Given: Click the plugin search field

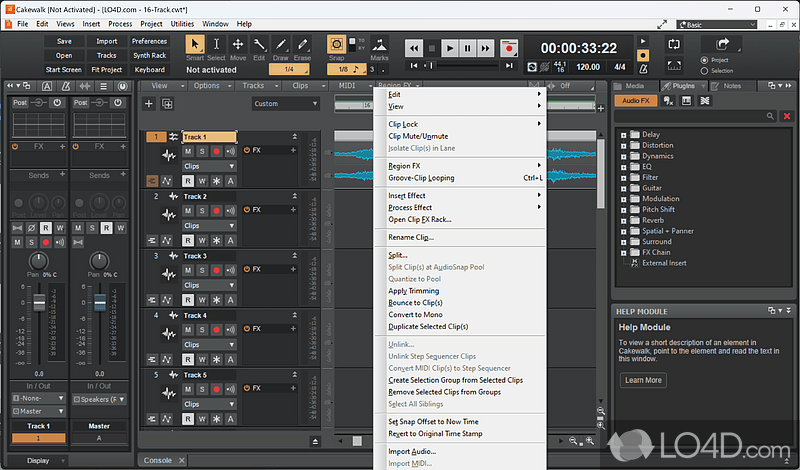Looking at the screenshot, I should pyautogui.click(x=695, y=116).
